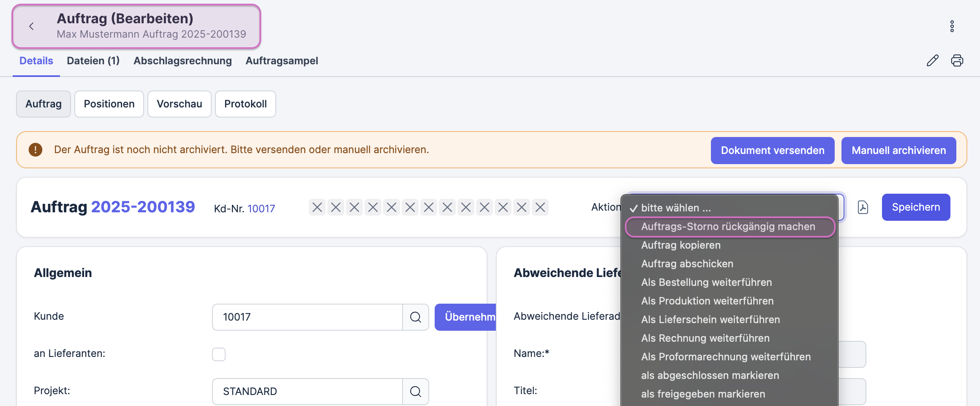
Task: Click the pencil edit icon
Action: pos(932,61)
